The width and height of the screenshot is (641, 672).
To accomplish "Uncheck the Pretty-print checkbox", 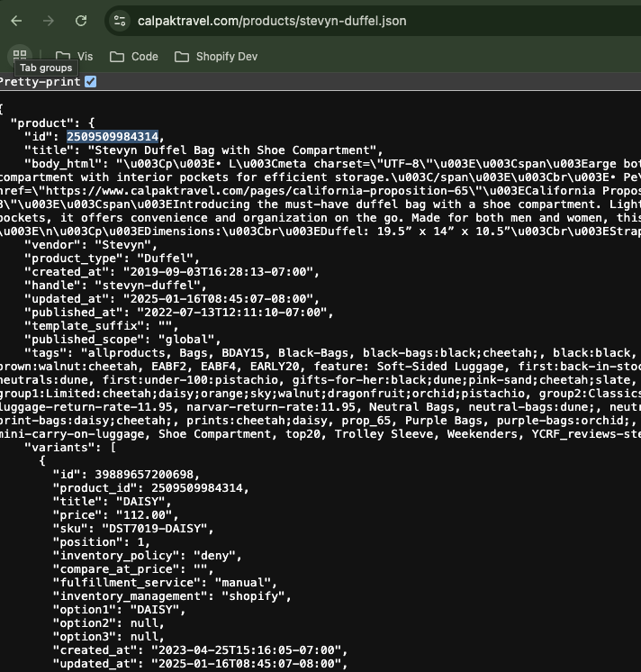I will (x=90, y=82).
